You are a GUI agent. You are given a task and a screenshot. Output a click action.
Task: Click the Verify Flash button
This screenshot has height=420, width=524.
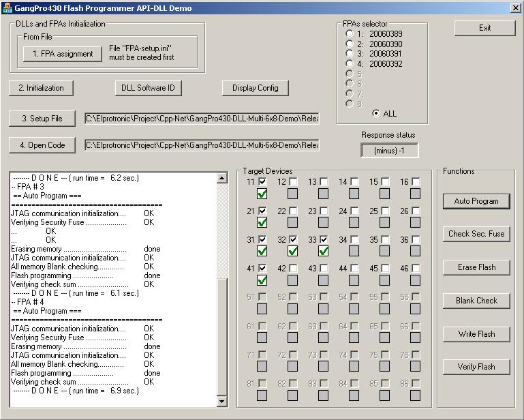[x=476, y=367]
